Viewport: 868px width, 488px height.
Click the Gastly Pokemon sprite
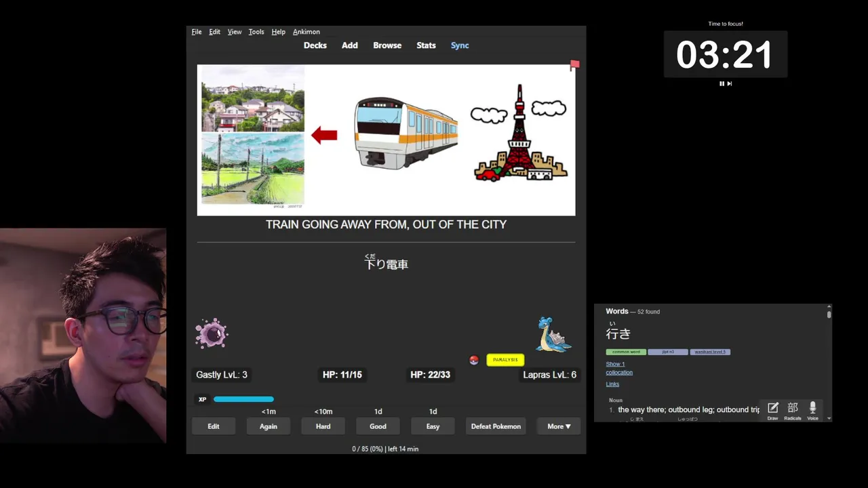click(x=212, y=333)
